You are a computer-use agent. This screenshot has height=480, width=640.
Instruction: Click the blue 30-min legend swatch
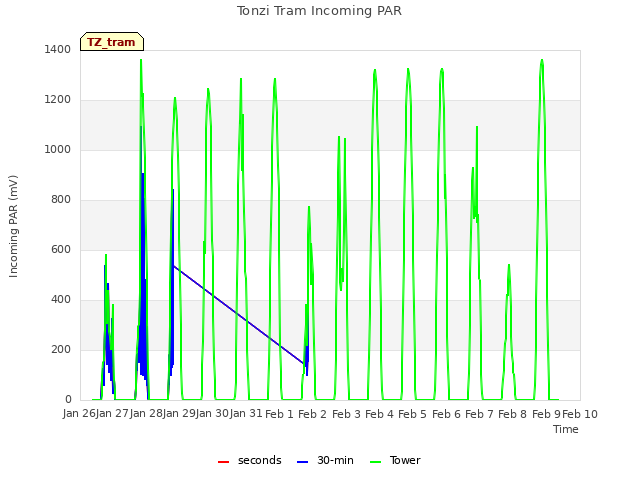(302, 462)
